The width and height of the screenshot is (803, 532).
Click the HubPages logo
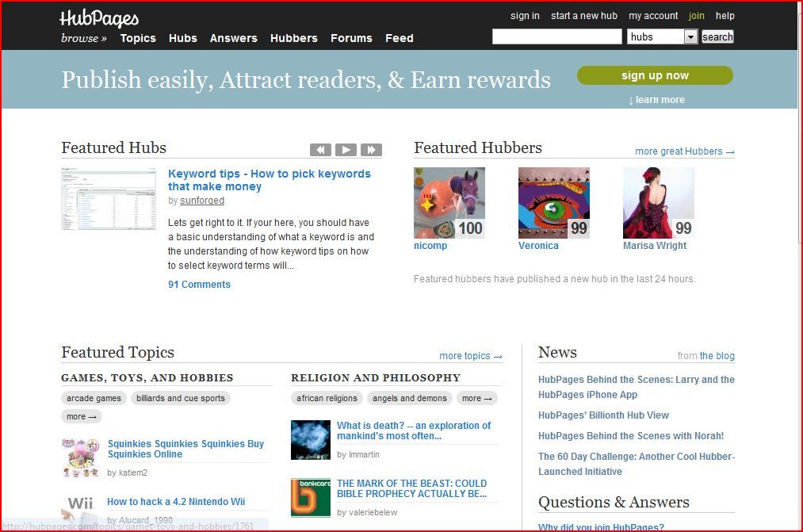pos(99,18)
